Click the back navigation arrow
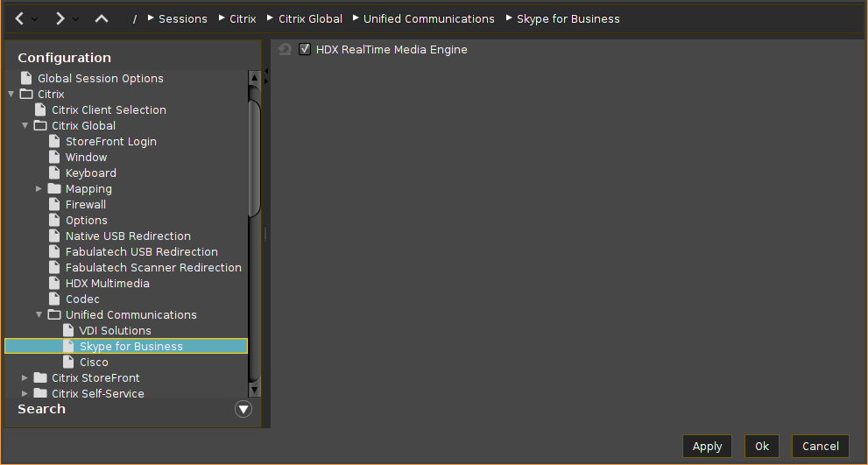Viewport: 868px width, 465px height. pyautogui.click(x=19, y=18)
